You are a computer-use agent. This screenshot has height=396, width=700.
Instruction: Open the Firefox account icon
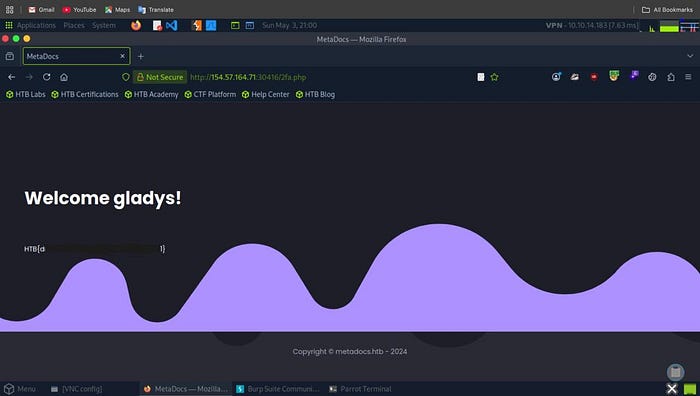pos(556,77)
